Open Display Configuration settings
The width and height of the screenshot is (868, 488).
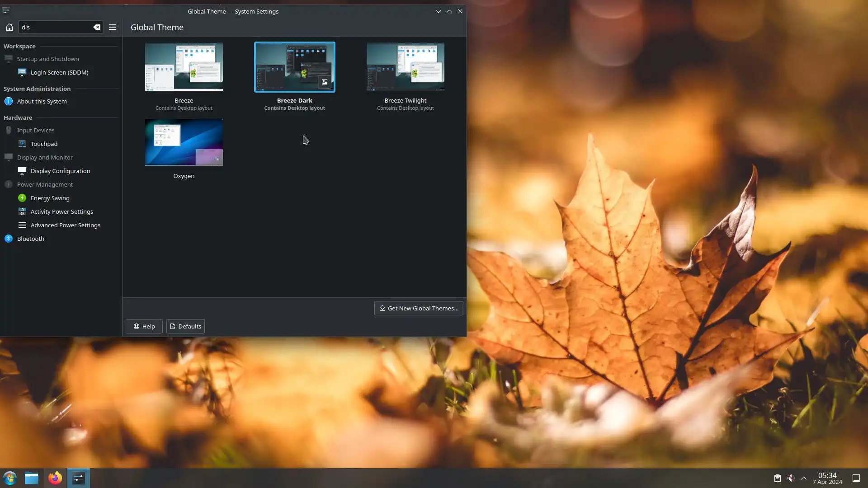point(60,171)
